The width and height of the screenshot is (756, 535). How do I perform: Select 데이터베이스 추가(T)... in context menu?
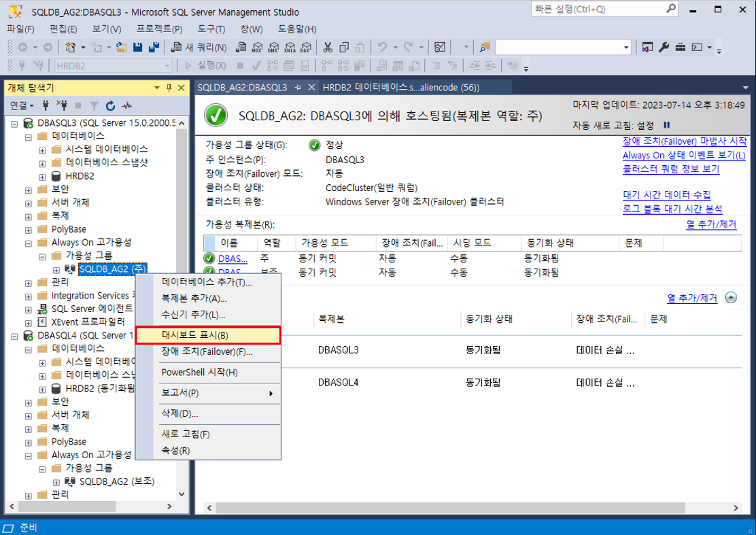coord(208,282)
